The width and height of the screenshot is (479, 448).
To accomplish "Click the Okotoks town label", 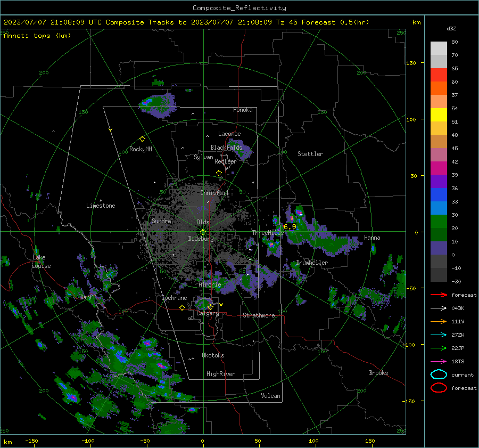I will [x=213, y=355].
